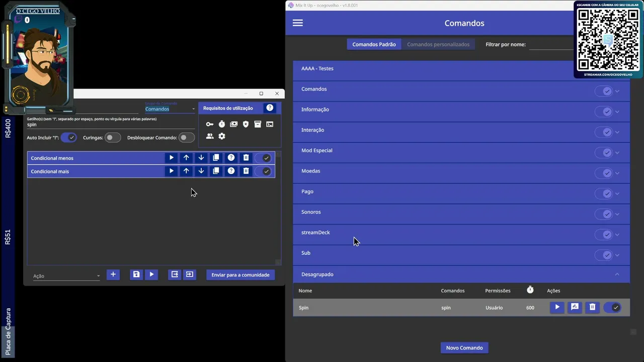Screen dimensions: 644x362
Task: Run the Spin command from the list
Action: click(557, 307)
